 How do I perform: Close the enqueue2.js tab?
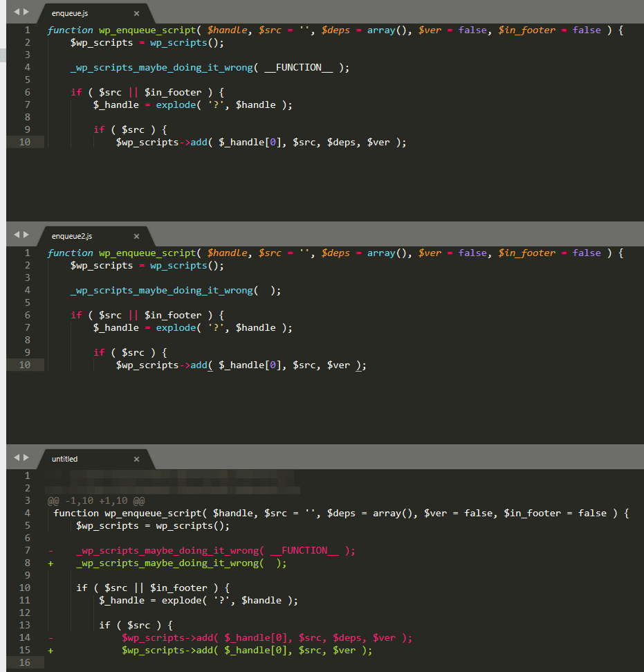click(x=136, y=236)
